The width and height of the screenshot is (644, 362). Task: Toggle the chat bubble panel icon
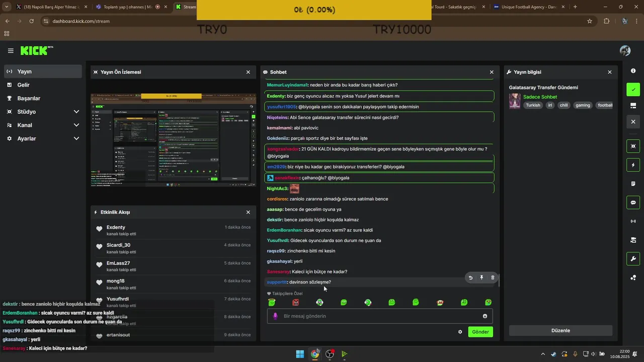pos(633,203)
